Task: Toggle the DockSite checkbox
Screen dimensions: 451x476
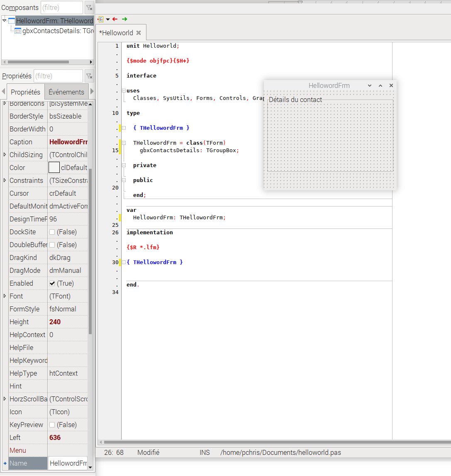Action: pyautogui.click(x=52, y=232)
